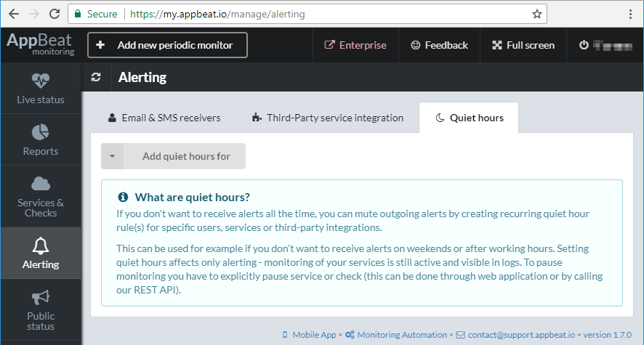Viewport: 644px width, 345px height.
Task: Click the Reports pie chart icon
Action: tap(40, 132)
